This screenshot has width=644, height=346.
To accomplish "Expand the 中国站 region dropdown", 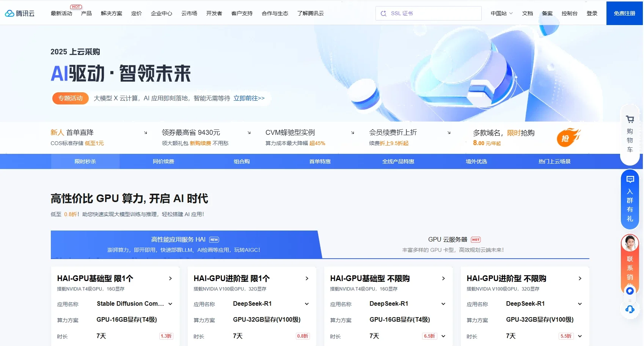I will pos(501,13).
